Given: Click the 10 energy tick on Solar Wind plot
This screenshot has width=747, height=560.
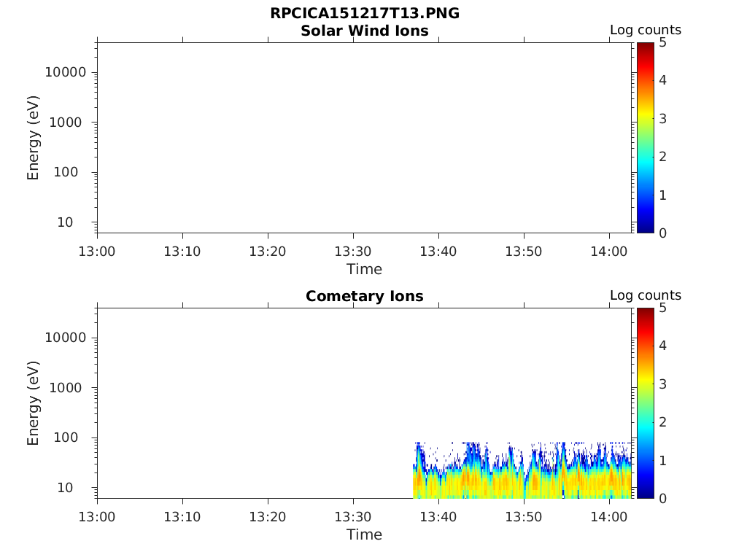Looking at the screenshot, I should tap(65, 222).
